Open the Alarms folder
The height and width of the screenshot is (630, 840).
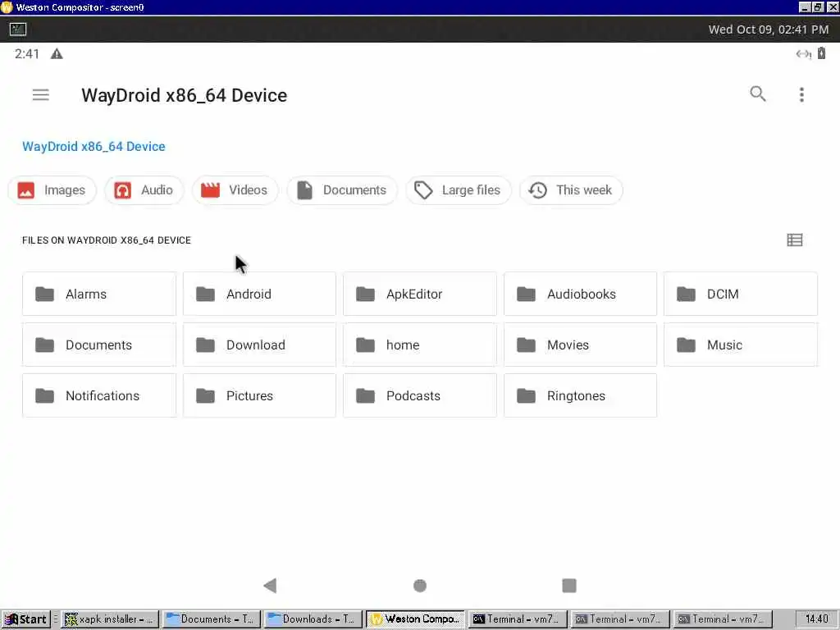coord(99,294)
